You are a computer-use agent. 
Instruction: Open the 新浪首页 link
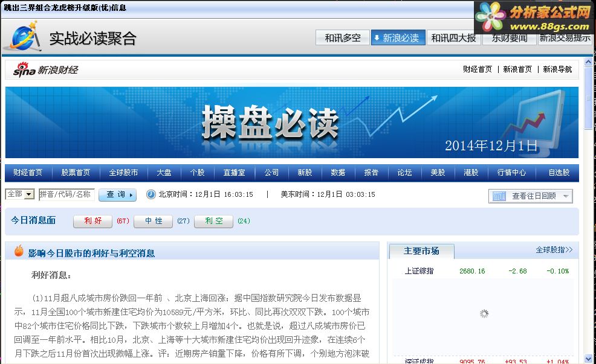tap(517, 69)
